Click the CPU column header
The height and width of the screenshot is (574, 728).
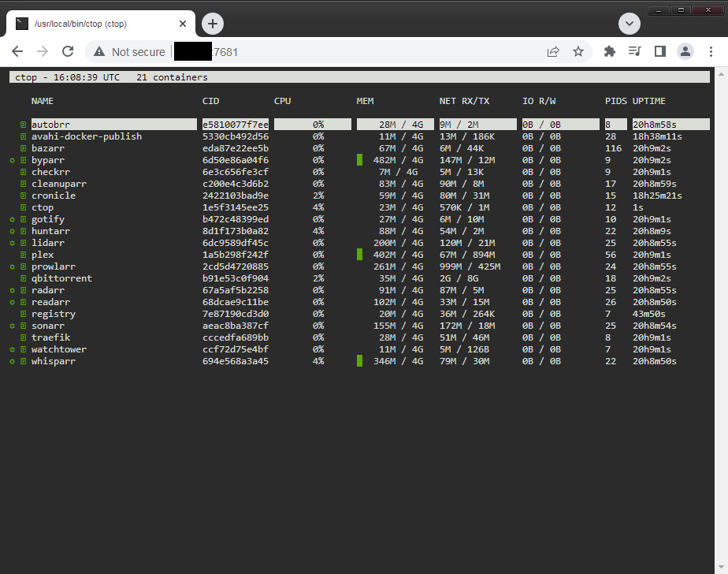click(x=282, y=101)
